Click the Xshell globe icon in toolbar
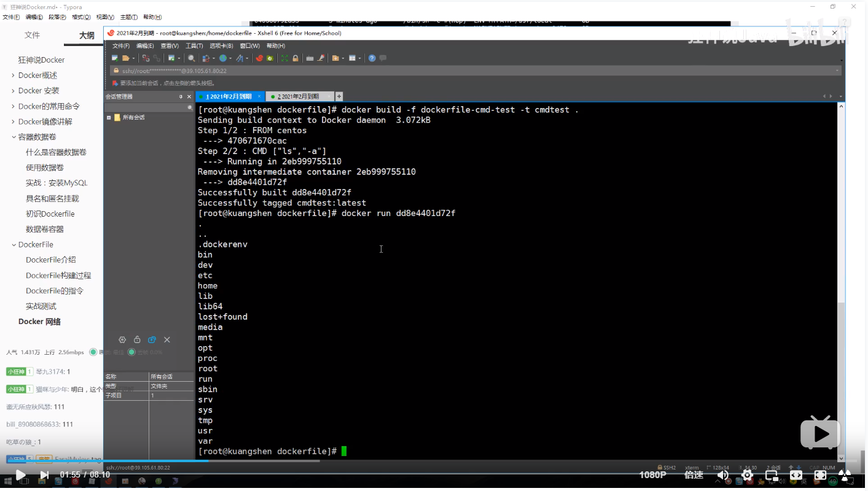The width and height of the screenshot is (868, 491). [x=223, y=58]
